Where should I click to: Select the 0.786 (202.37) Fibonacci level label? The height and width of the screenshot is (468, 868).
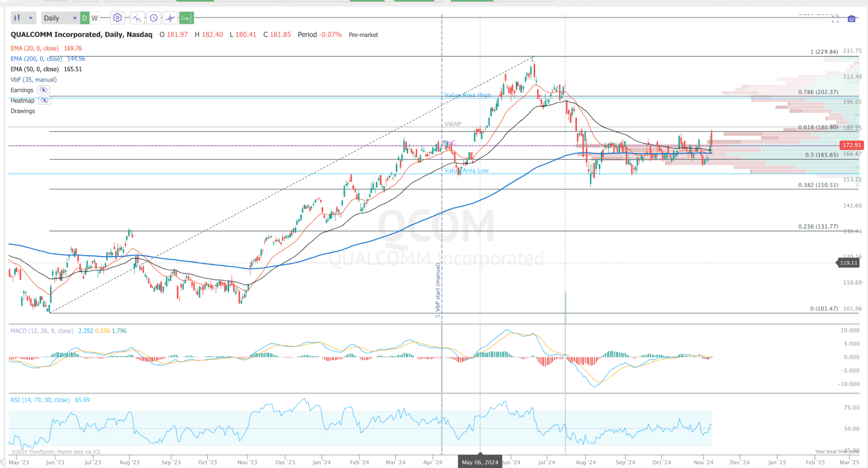click(x=818, y=92)
